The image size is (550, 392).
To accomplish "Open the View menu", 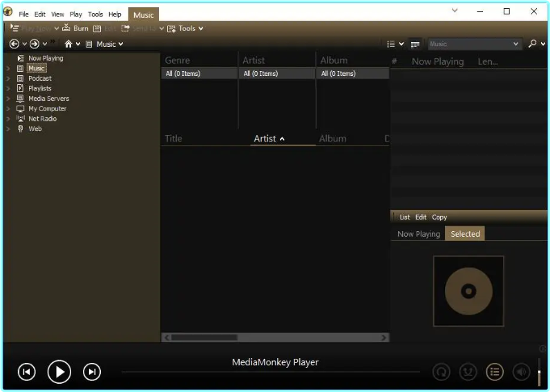I will pos(57,14).
